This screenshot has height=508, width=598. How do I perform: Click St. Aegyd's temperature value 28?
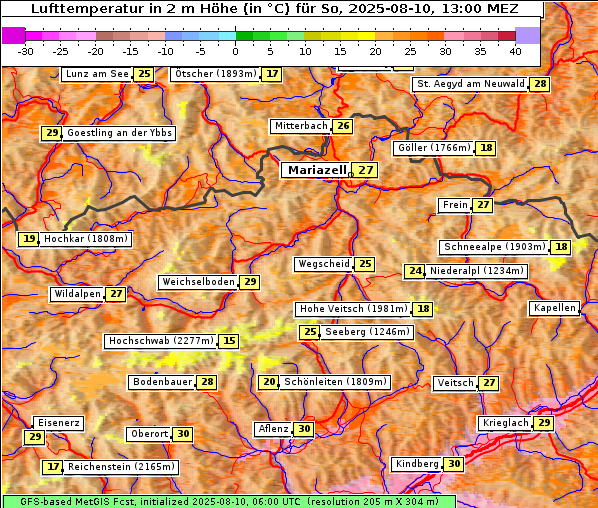tap(540, 84)
